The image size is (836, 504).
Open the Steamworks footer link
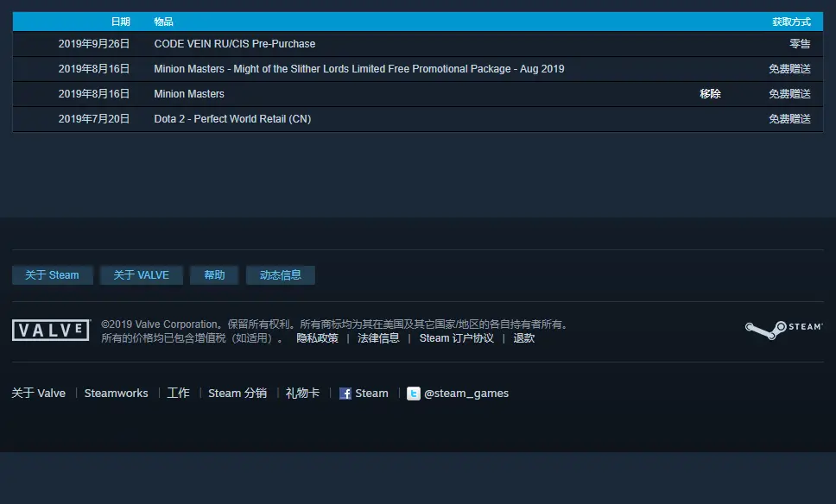(117, 394)
